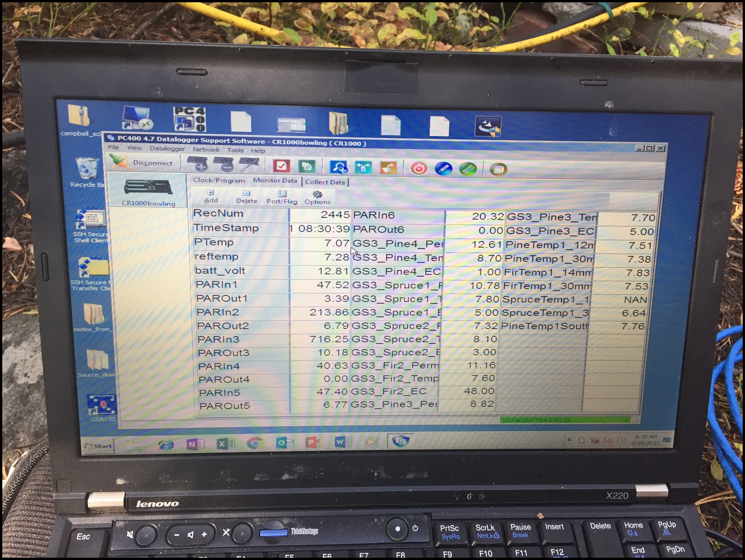This screenshot has height=560, width=745.
Task: Open the campbell_sci folder on desktop
Action: 80,120
